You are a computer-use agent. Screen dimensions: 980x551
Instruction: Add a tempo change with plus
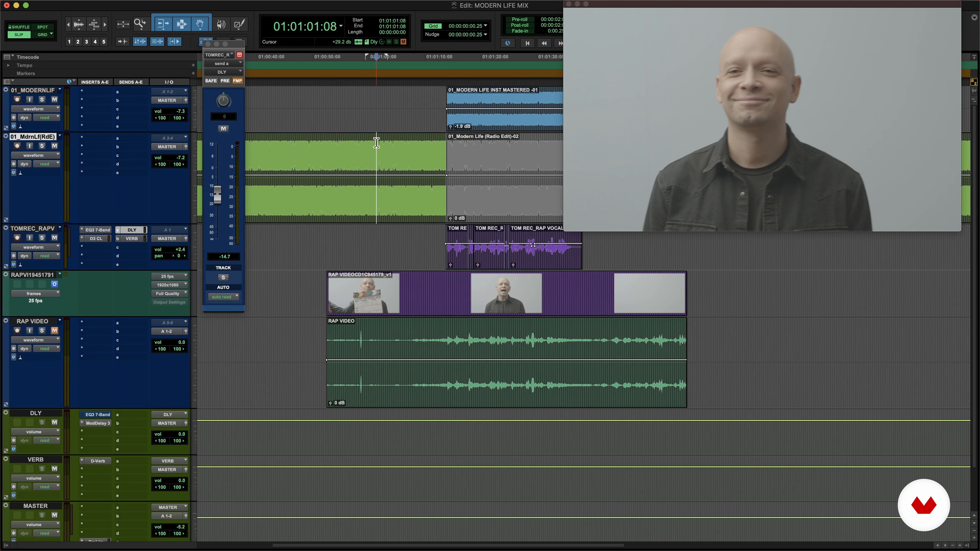point(193,65)
